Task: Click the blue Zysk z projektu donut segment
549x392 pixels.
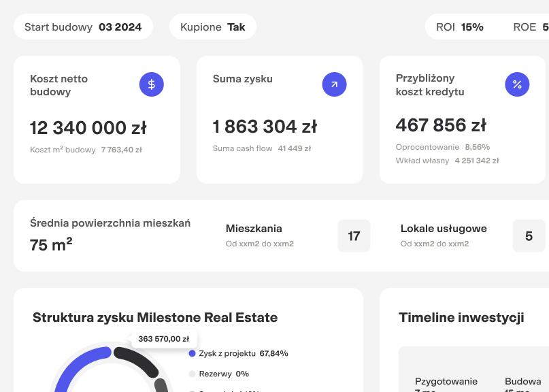Action: click(x=78, y=365)
